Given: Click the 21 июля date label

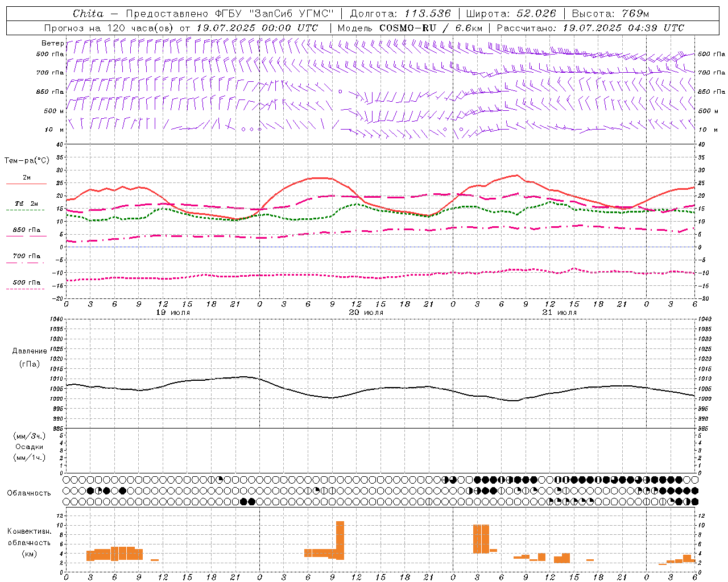Looking at the screenshot, I should pos(560,313).
